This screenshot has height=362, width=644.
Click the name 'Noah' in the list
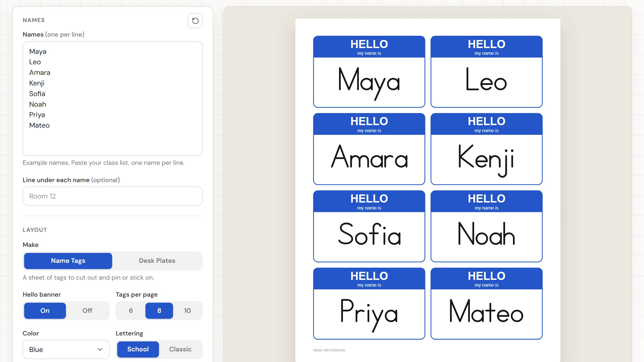pyautogui.click(x=38, y=104)
